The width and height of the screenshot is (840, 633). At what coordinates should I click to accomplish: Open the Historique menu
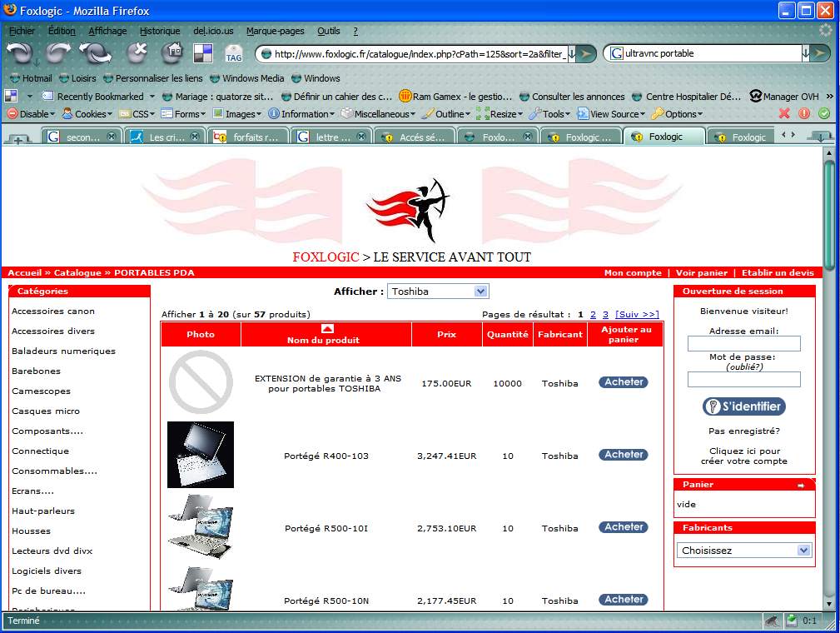(159, 31)
